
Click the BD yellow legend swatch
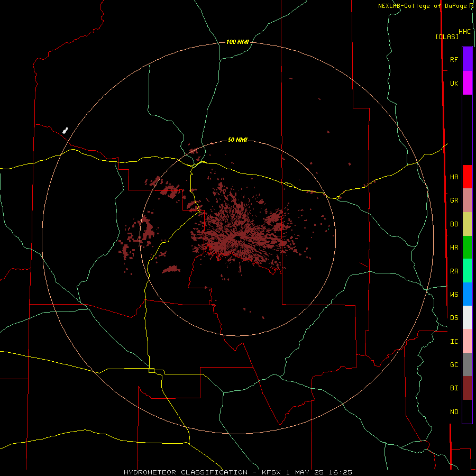click(x=467, y=224)
